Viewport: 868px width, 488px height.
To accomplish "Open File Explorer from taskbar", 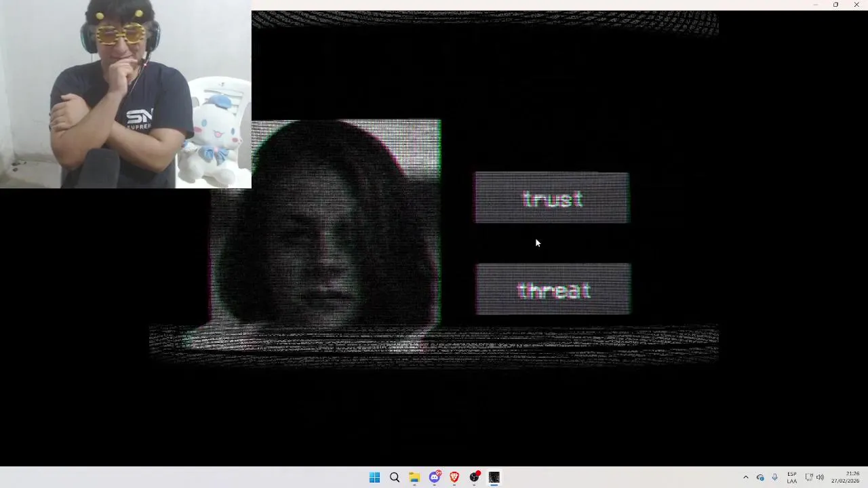I will (414, 477).
